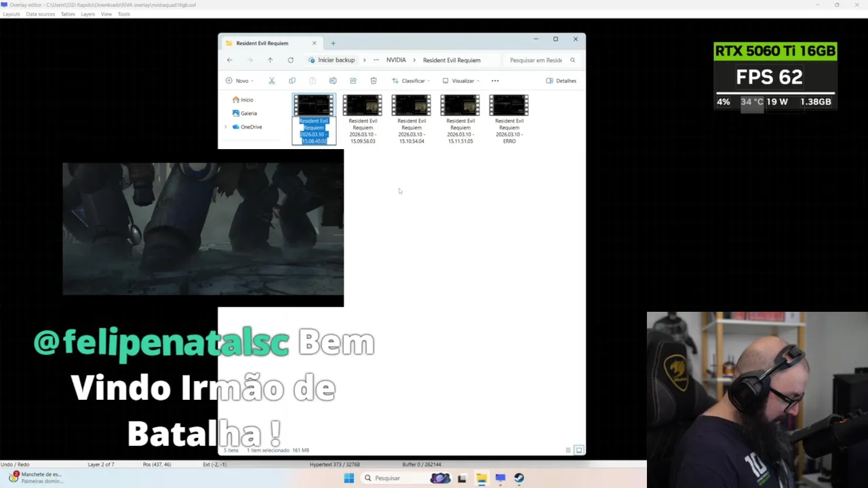
Task: Select video file 15.09.58.03
Action: 363,119
